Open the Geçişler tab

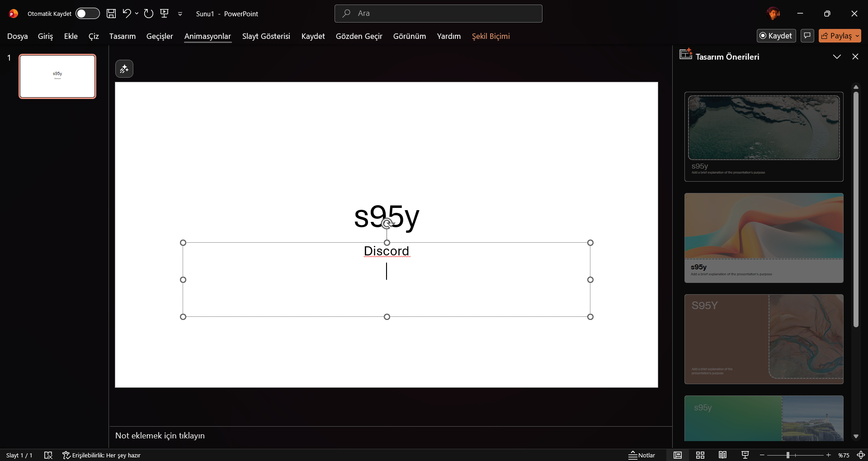(160, 36)
